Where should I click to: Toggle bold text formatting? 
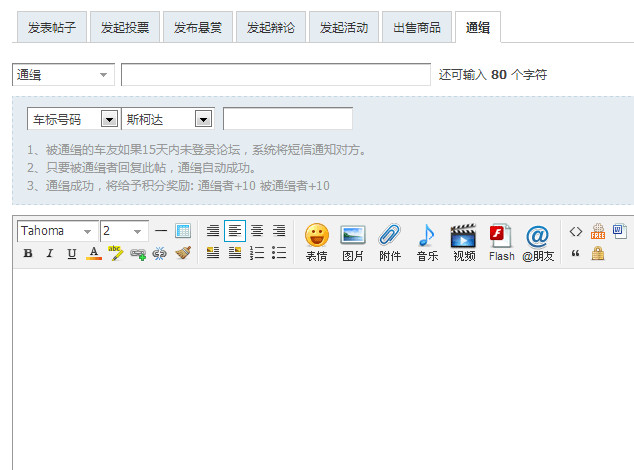point(28,253)
